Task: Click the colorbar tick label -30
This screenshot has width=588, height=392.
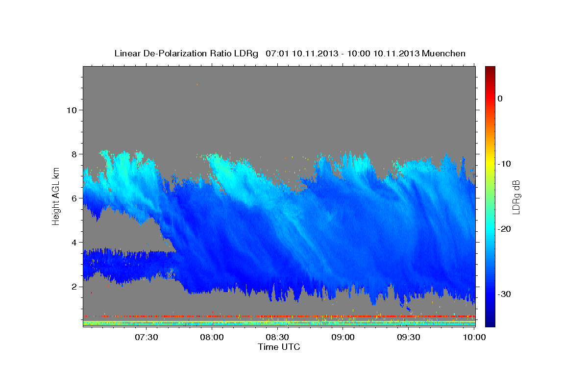Action: [x=504, y=294]
